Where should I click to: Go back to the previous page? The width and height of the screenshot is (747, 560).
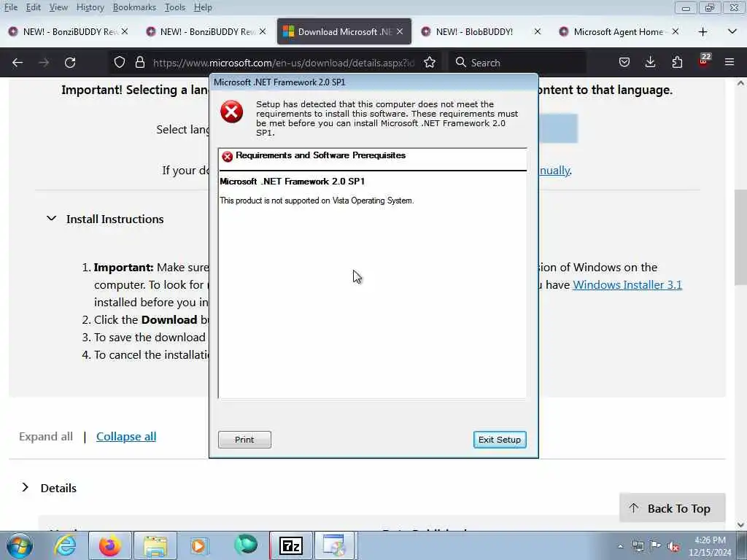pos(18,63)
